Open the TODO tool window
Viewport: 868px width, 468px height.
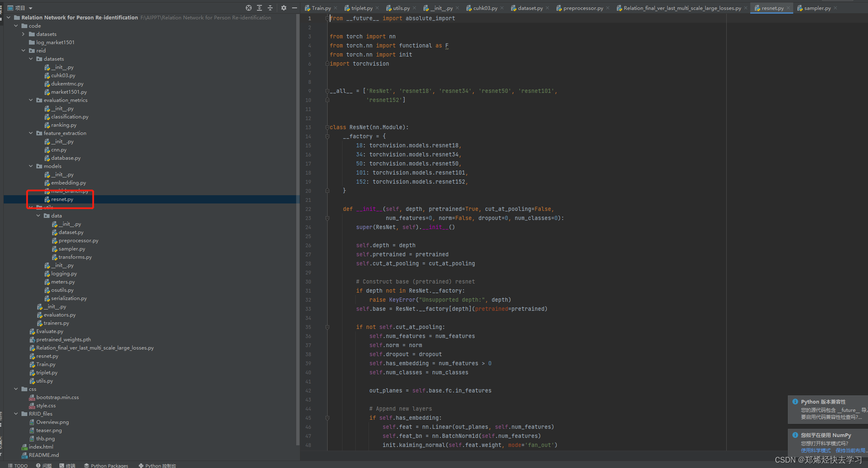coord(18,465)
